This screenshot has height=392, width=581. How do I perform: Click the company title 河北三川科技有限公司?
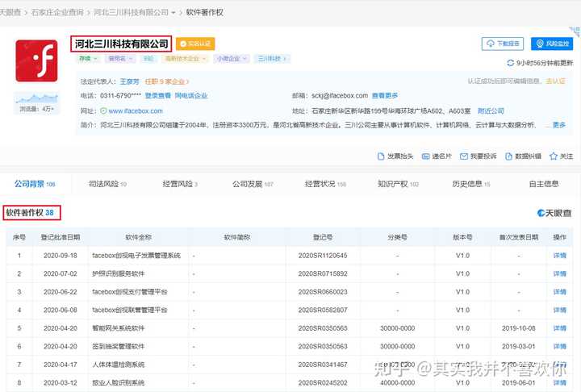coord(122,44)
